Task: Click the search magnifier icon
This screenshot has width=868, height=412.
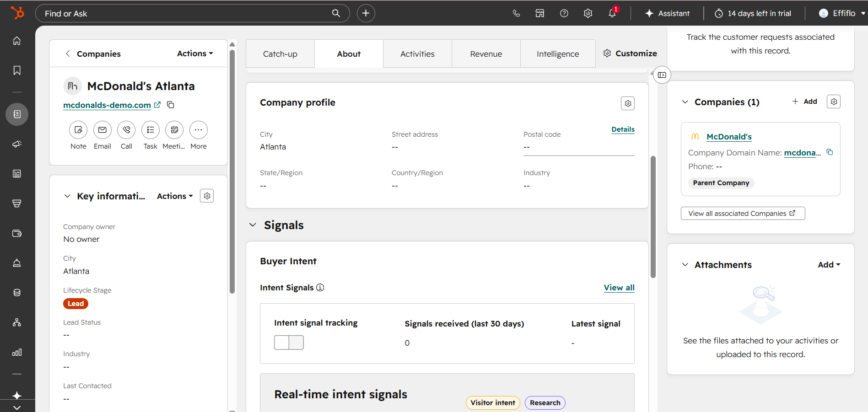Action: pyautogui.click(x=336, y=13)
